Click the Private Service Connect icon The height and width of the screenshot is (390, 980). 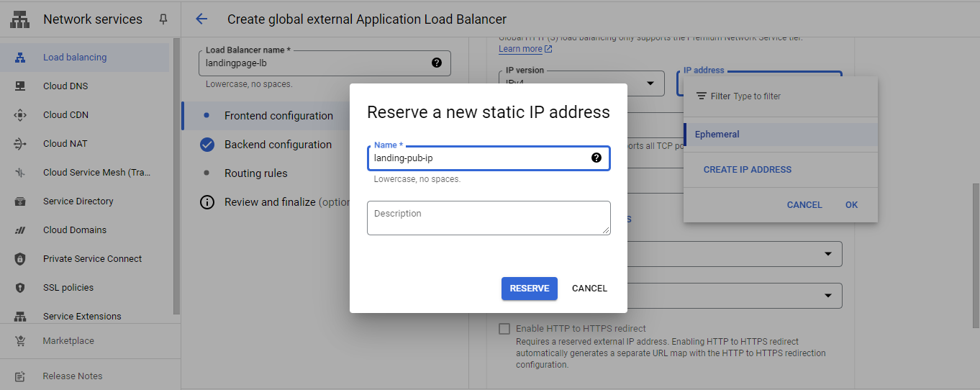click(x=20, y=259)
